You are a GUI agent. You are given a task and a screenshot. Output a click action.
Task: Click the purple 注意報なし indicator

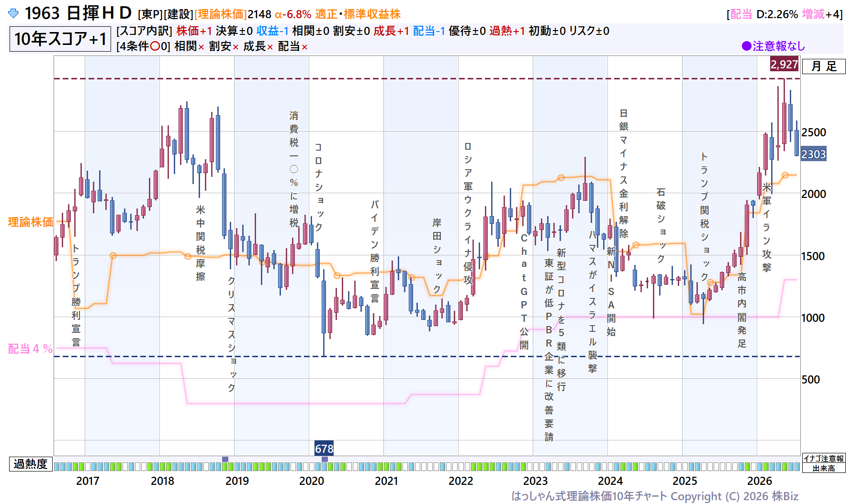[x=774, y=46]
